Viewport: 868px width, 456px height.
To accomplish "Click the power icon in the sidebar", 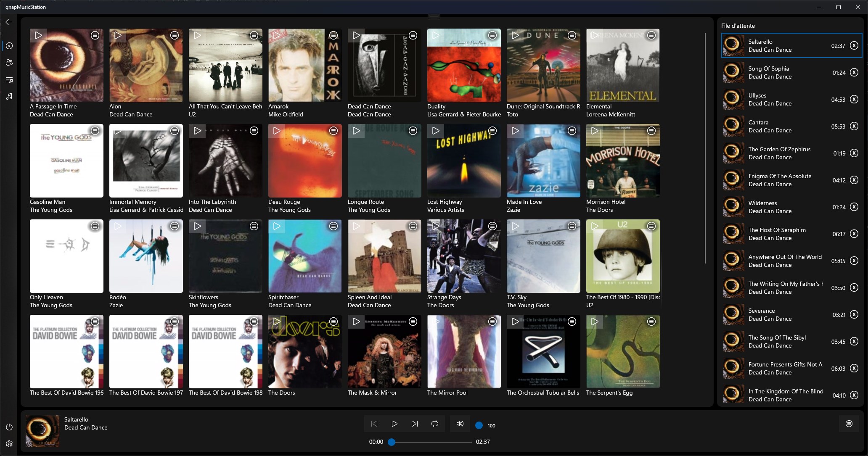I will [9, 427].
